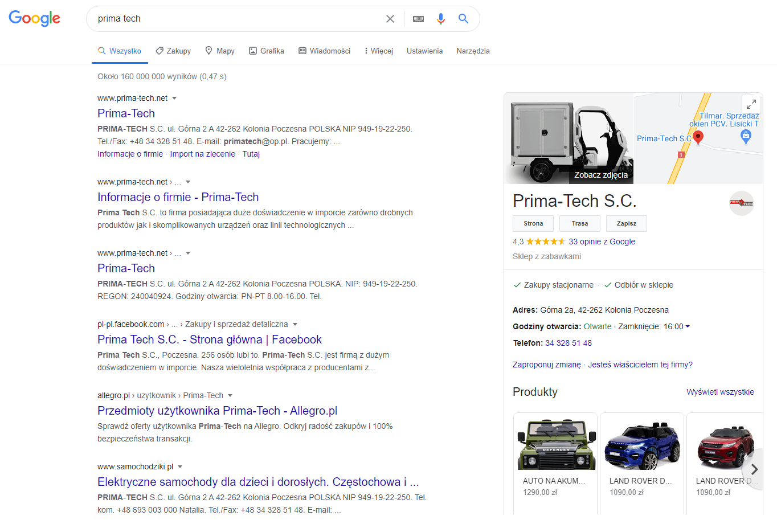Open AUTO NA AKUM product card
The image size is (777, 532).
pos(555,463)
